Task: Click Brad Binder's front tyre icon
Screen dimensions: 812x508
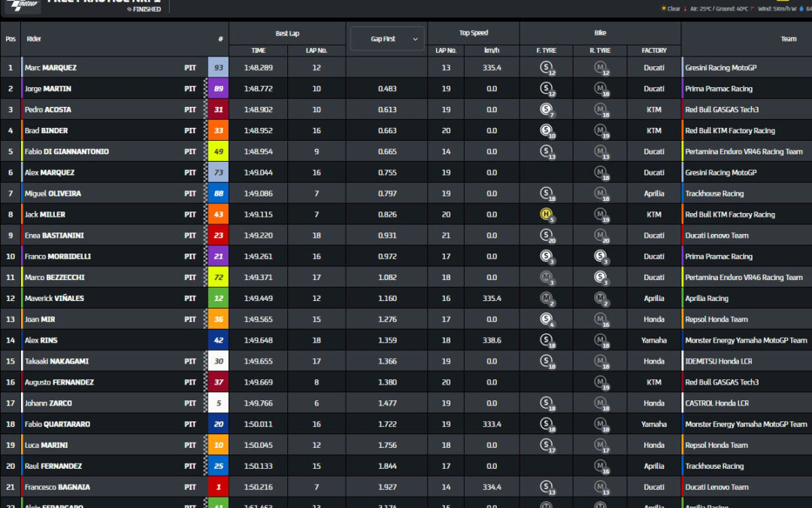Action: tap(547, 131)
